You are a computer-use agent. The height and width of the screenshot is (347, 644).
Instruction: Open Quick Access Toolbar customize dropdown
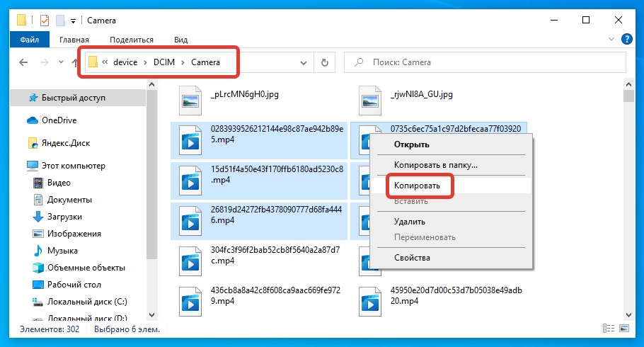(x=73, y=20)
